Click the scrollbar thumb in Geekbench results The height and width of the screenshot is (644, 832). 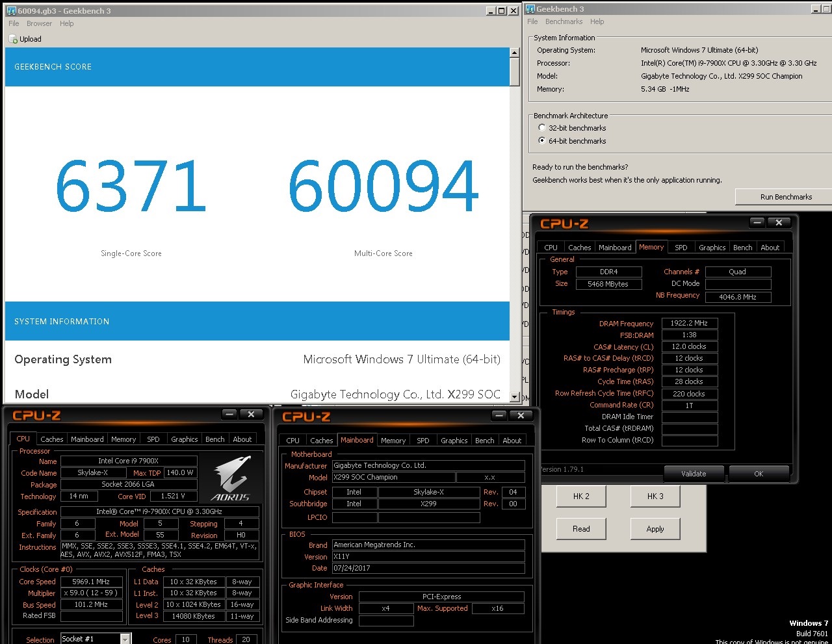pos(515,71)
